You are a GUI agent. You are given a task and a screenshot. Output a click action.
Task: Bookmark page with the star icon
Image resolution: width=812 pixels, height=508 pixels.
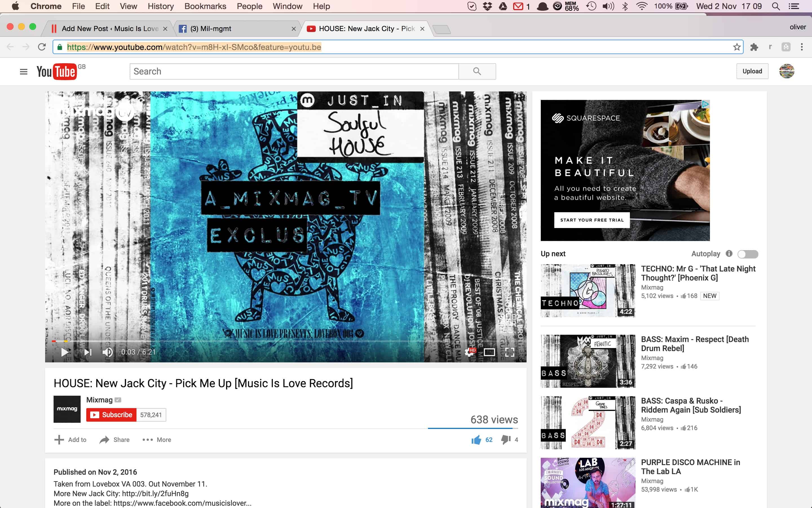tap(736, 47)
